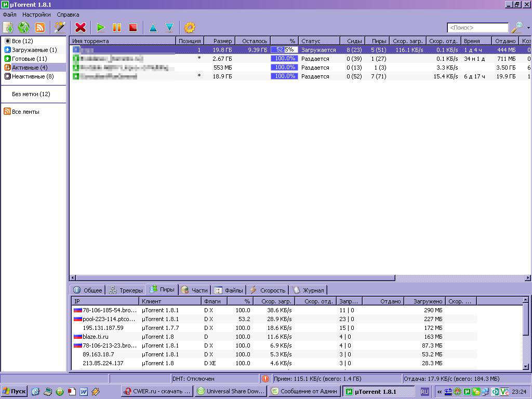
Task: Select the Загружаемые (1) category in the sidebar
Action: pyautogui.click(x=34, y=50)
